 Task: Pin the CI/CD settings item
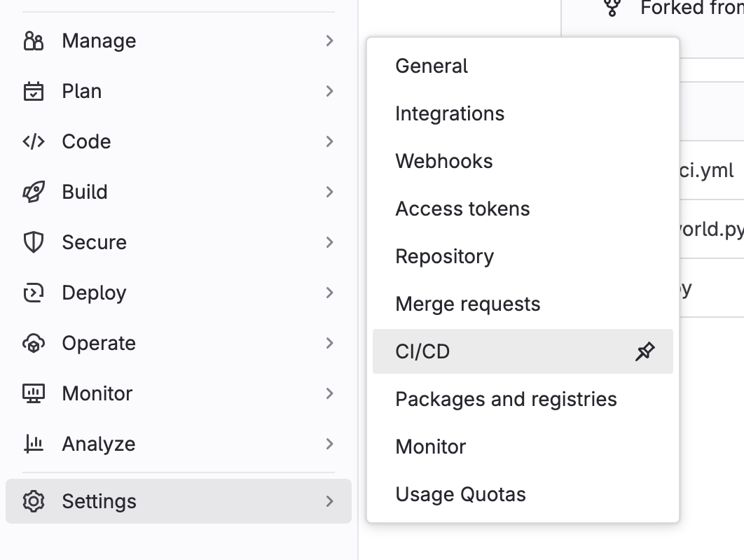[x=645, y=351]
